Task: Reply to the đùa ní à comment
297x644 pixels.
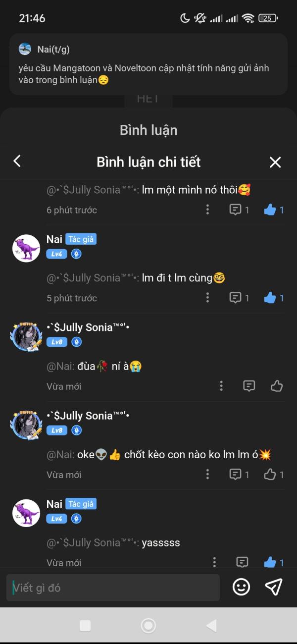Action: [x=249, y=386]
